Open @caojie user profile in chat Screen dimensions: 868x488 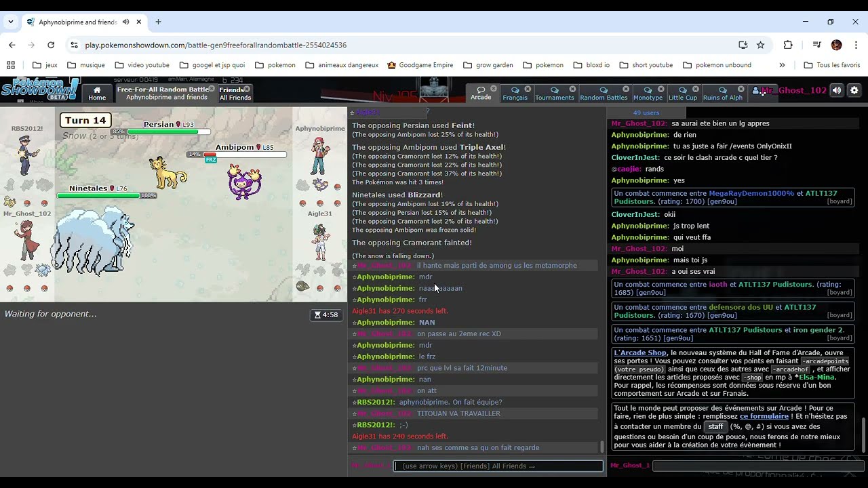tap(626, 169)
